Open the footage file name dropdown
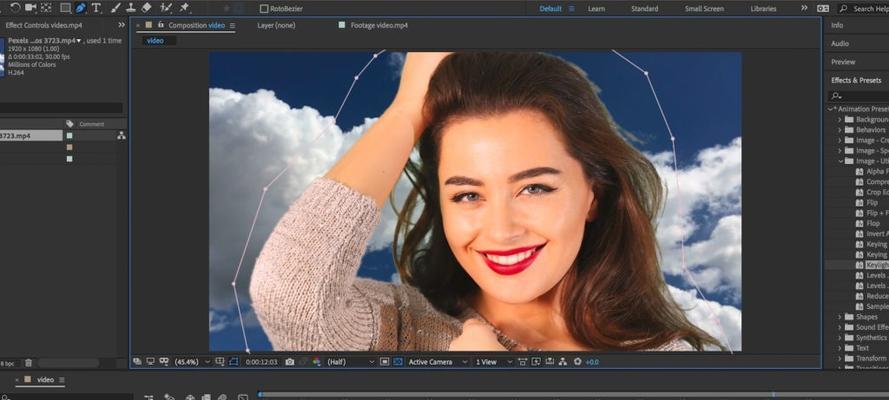889x400 pixels. click(x=79, y=41)
